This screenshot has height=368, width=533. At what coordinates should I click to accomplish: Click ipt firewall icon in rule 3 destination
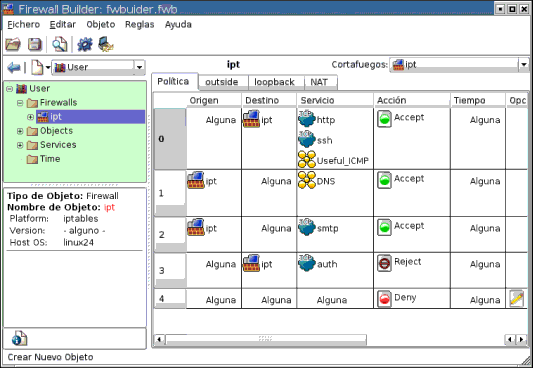(x=251, y=263)
